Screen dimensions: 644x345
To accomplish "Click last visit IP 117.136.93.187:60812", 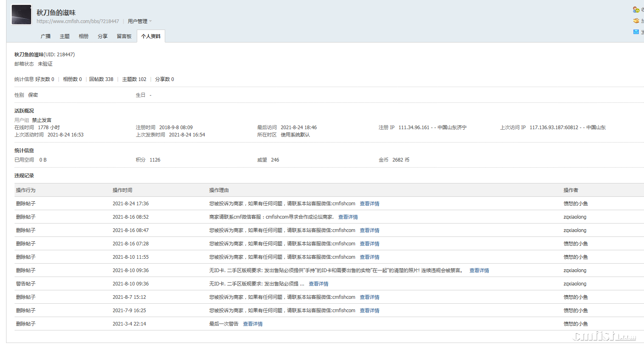I will pyautogui.click(x=554, y=128).
